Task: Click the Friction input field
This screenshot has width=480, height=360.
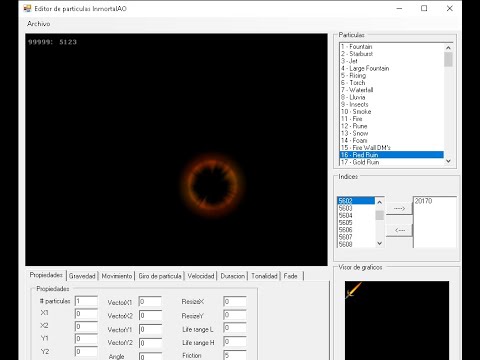Action: 235,355
